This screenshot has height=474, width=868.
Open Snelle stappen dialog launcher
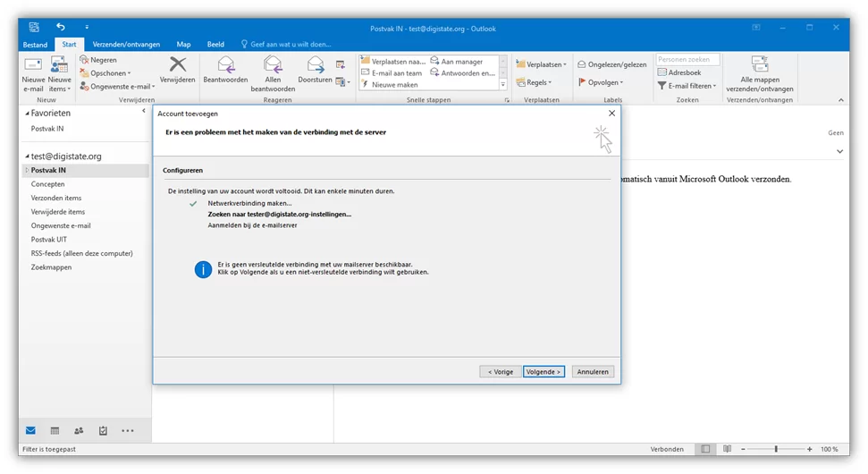pyautogui.click(x=507, y=100)
